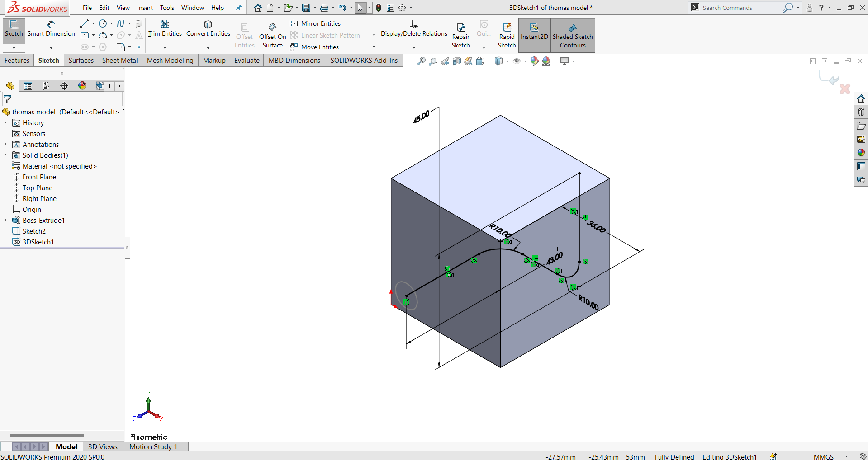The width and height of the screenshot is (868, 460).
Task: Click the Zoom to Fit icon
Action: (x=422, y=61)
